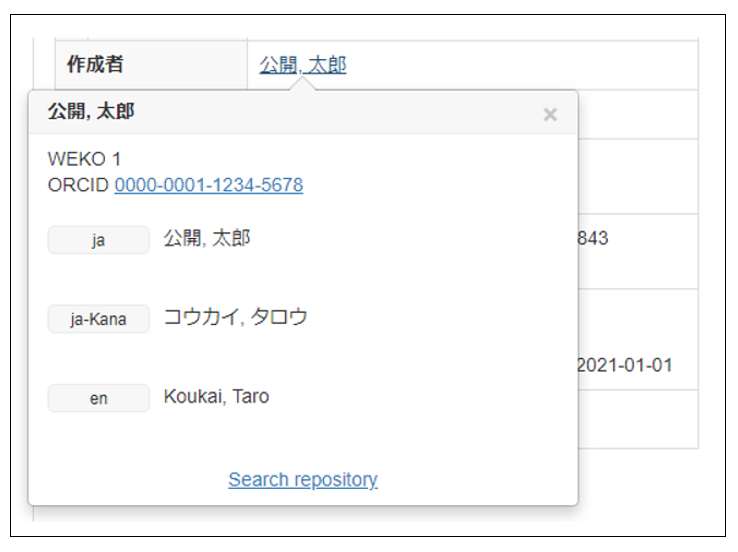
Task: Click the popover title 公開, 太郎
Action: [91, 112]
